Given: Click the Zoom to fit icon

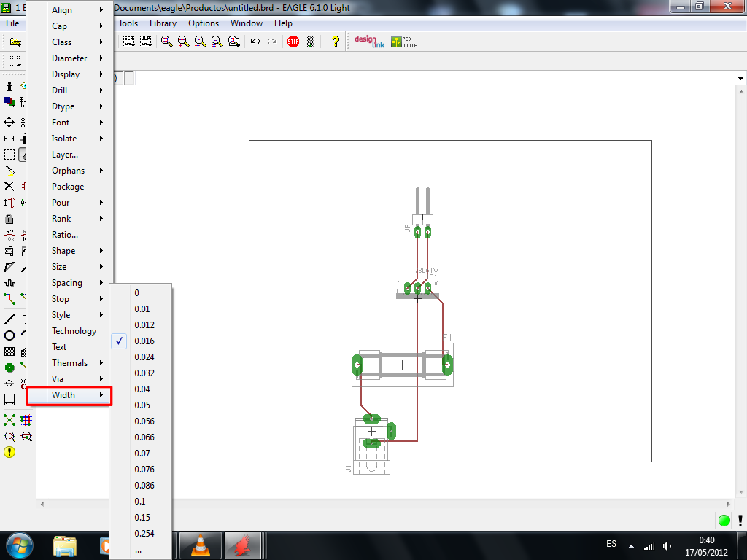Looking at the screenshot, I should [x=166, y=42].
